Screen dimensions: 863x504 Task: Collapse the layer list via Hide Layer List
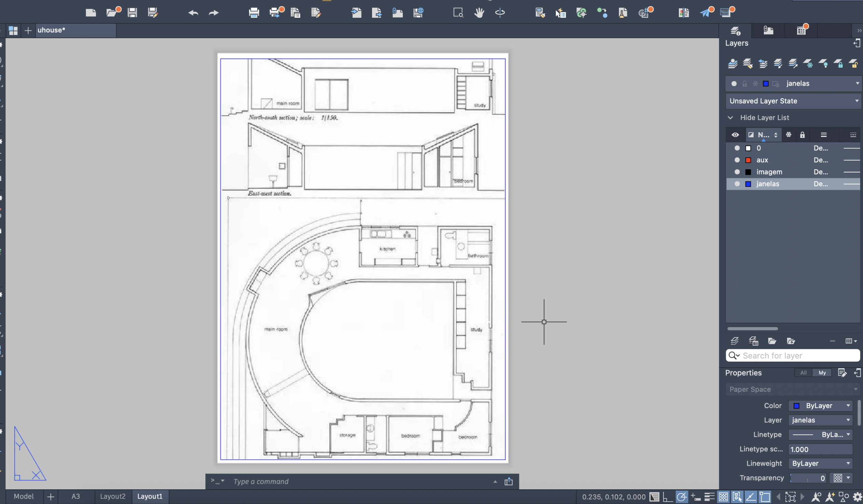tap(764, 117)
